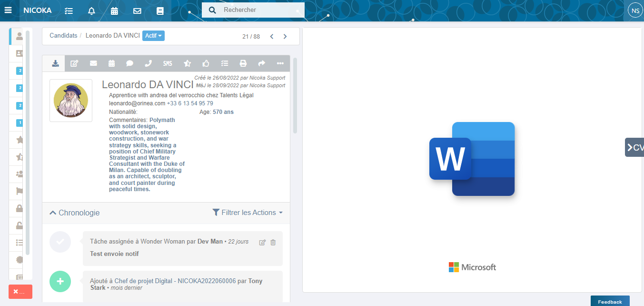Click the leonardo@orinea.com email address
The width and height of the screenshot is (644, 306).
coord(137,103)
